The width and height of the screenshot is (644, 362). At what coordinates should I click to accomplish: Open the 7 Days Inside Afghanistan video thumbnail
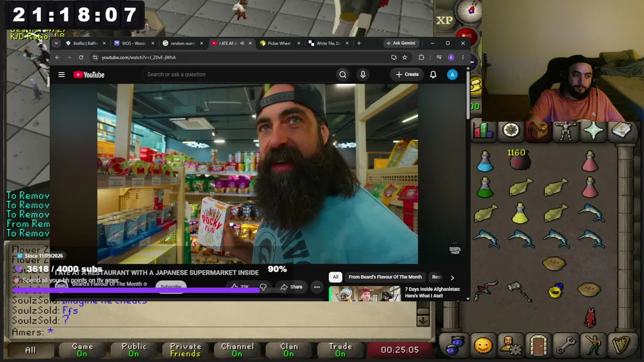[364, 294]
